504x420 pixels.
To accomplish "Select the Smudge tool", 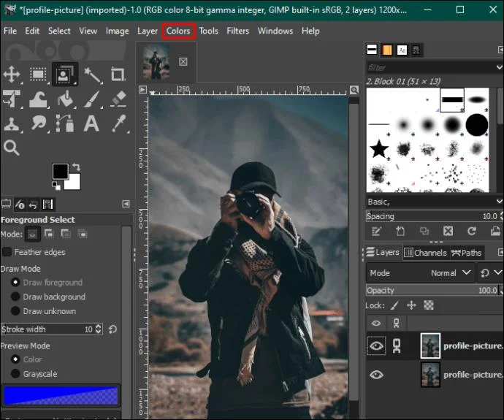I will coord(38,123).
